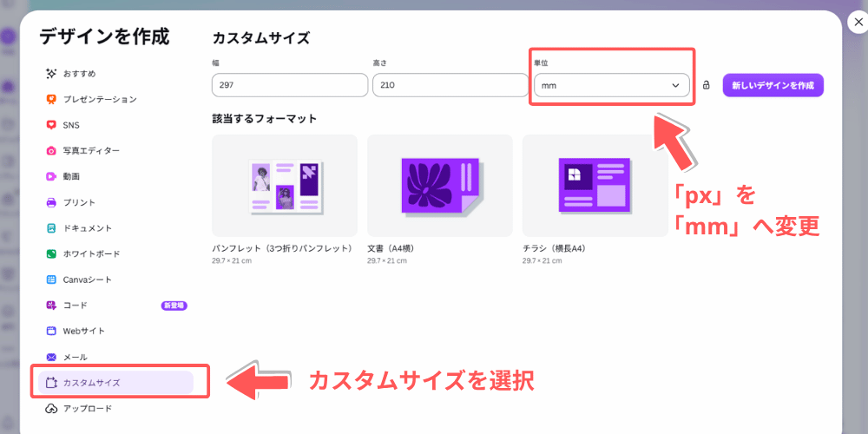The image size is (868, 434).
Task: Click the Canvaシート grid icon
Action: 51,279
